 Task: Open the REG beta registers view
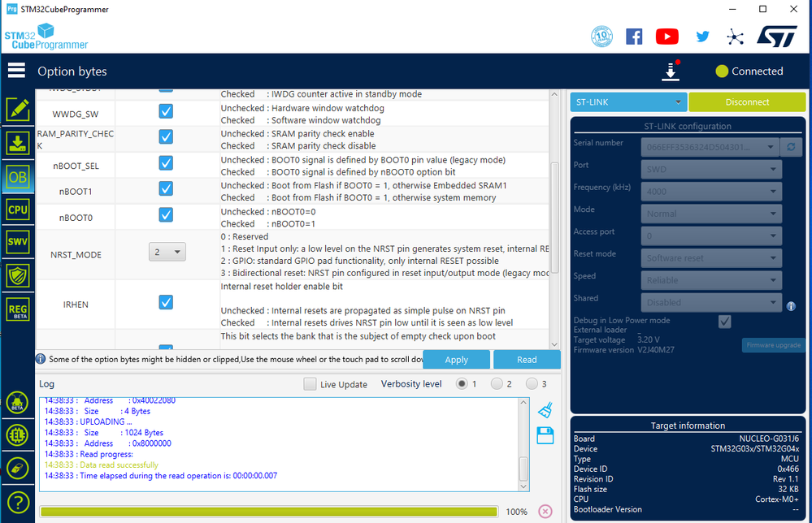(18, 310)
